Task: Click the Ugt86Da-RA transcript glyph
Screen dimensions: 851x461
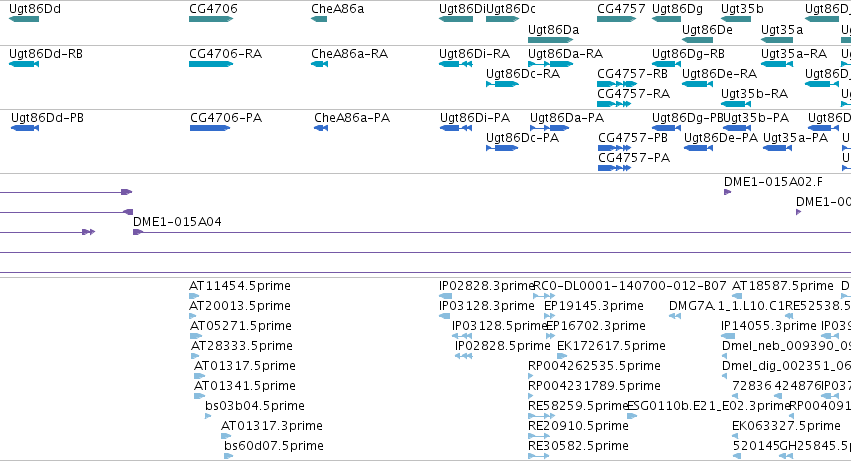Action: 551,64
